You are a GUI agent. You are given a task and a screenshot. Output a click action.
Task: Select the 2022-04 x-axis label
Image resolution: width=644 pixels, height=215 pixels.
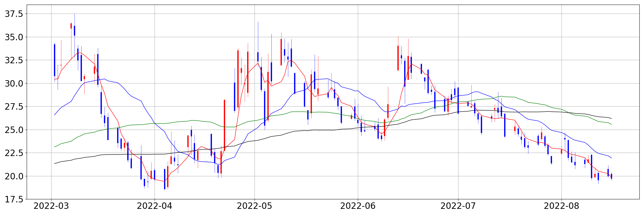pyautogui.click(x=155, y=206)
